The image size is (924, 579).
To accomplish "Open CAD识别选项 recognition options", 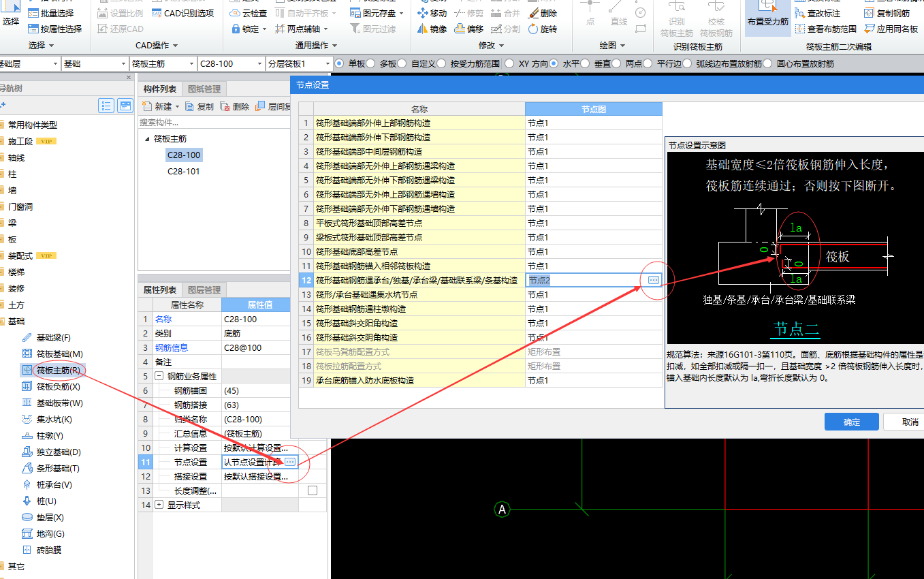I will 182,13.
